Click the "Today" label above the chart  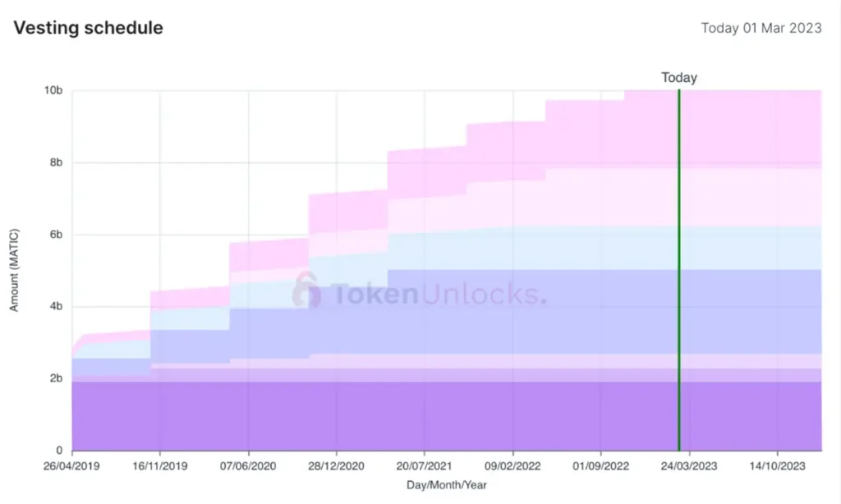click(679, 78)
